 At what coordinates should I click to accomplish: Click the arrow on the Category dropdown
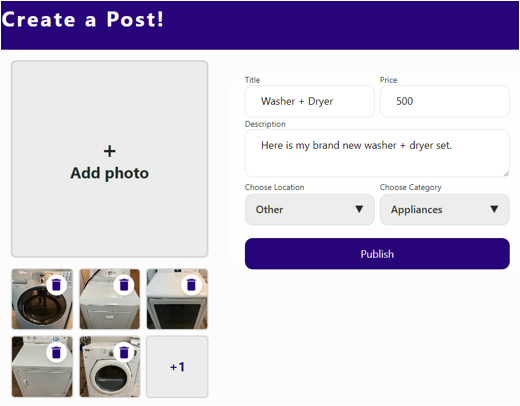(x=494, y=209)
